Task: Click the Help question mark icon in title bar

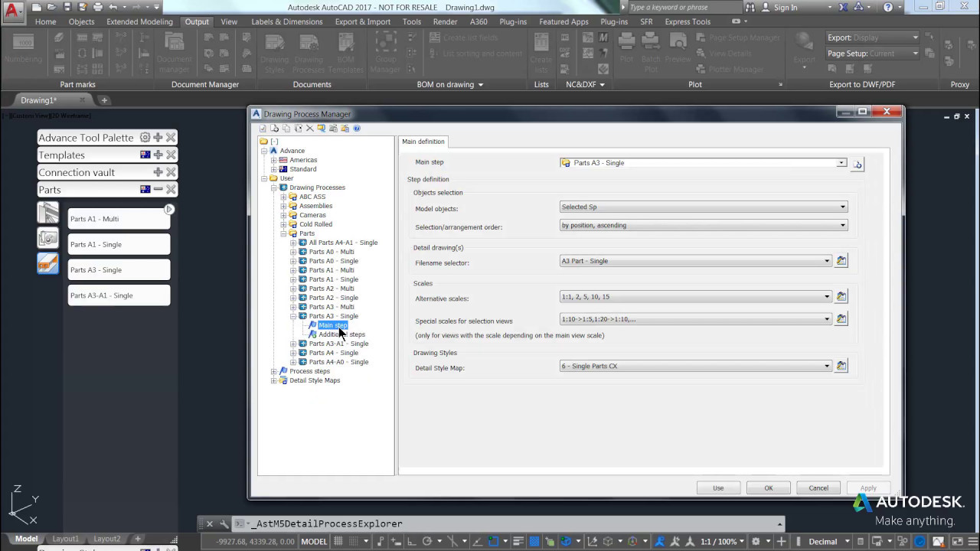Action: (888, 7)
